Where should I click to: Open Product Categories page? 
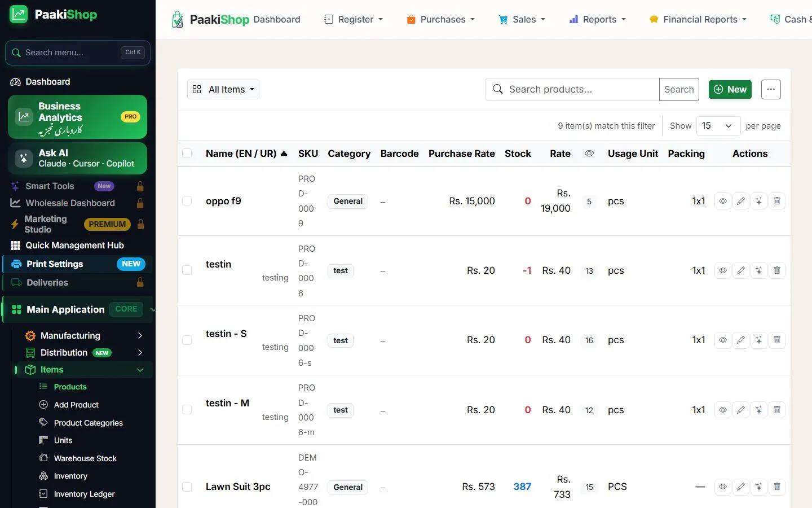[88, 423]
